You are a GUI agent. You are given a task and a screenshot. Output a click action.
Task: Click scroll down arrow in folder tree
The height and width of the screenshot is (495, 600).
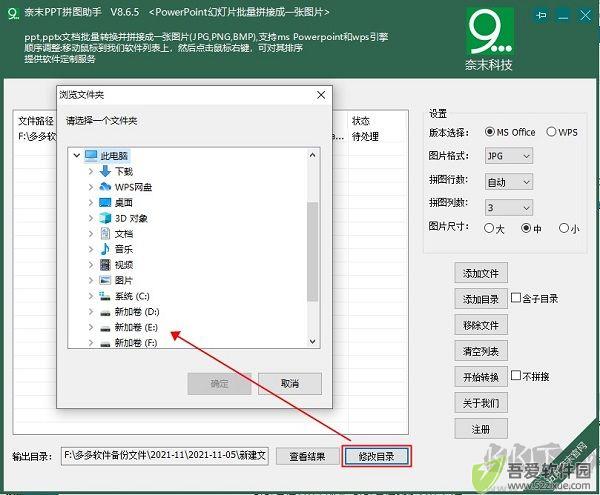pyautogui.click(x=313, y=341)
